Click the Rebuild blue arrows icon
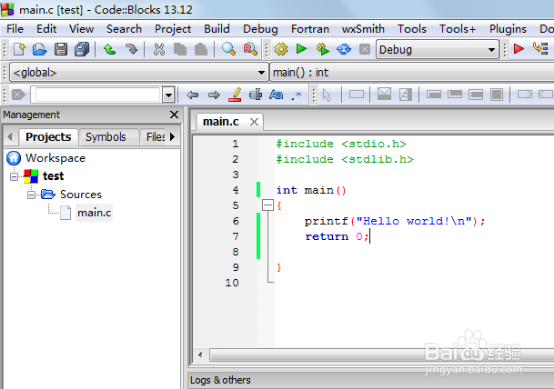The width and height of the screenshot is (554, 389). 344,49
